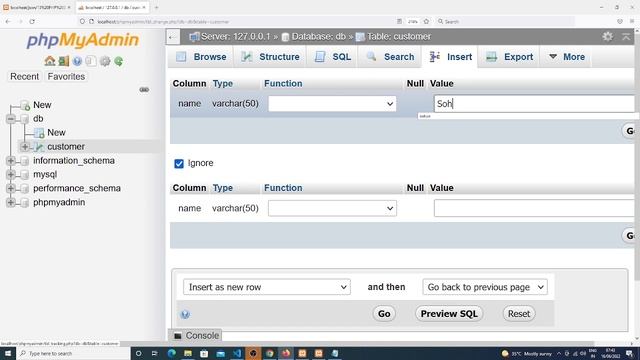Open Chrome from taskbar
Screen dimensions: 640x360
[x=269, y=353]
